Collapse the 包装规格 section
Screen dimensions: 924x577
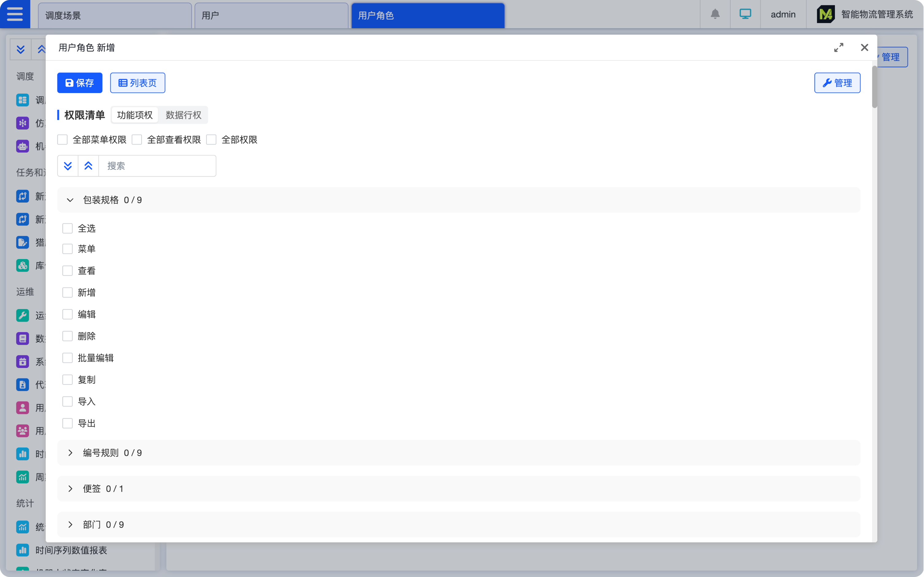(x=70, y=200)
